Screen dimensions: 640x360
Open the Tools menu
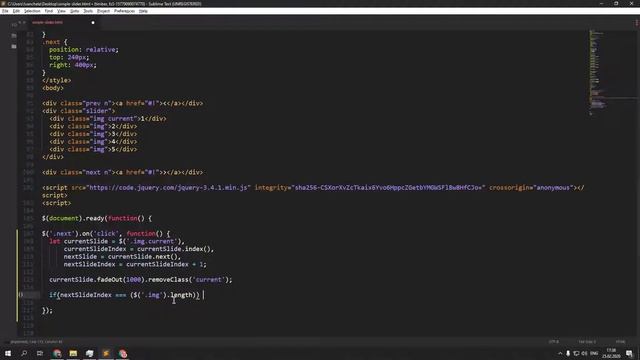(x=88, y=11)
